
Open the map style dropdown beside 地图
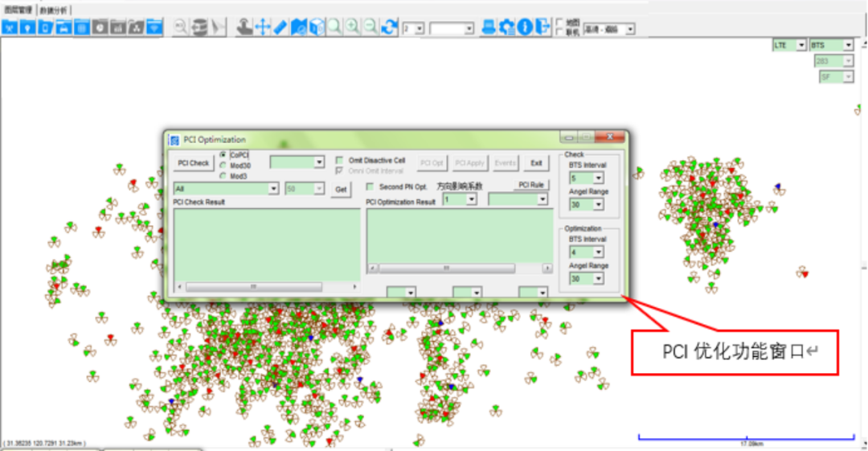pyautogui.click(x=609, y=30)
